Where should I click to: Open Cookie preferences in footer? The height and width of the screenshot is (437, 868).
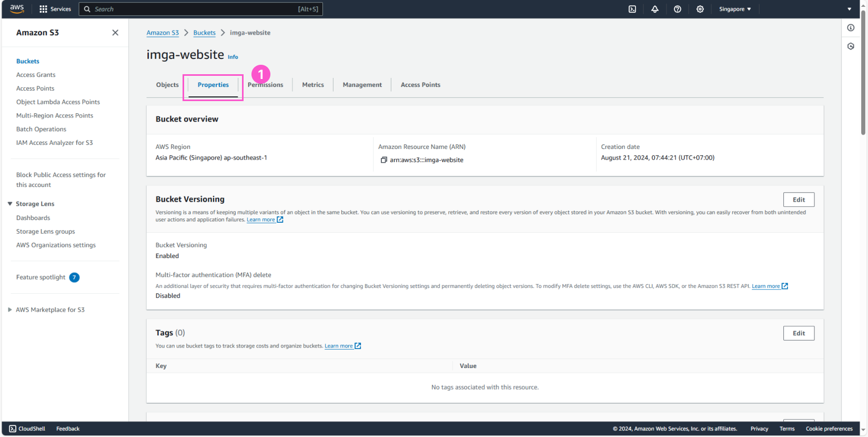[829, 429]
